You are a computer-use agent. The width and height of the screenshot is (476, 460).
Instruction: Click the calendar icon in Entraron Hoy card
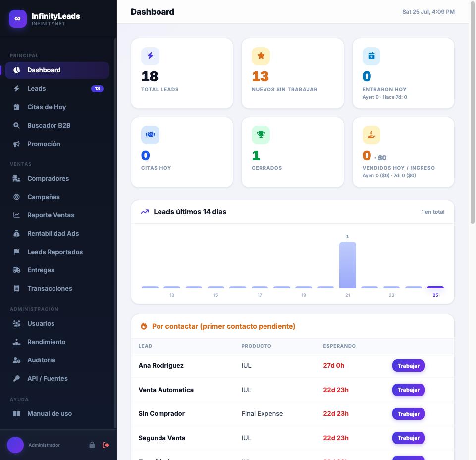(371, 56)
